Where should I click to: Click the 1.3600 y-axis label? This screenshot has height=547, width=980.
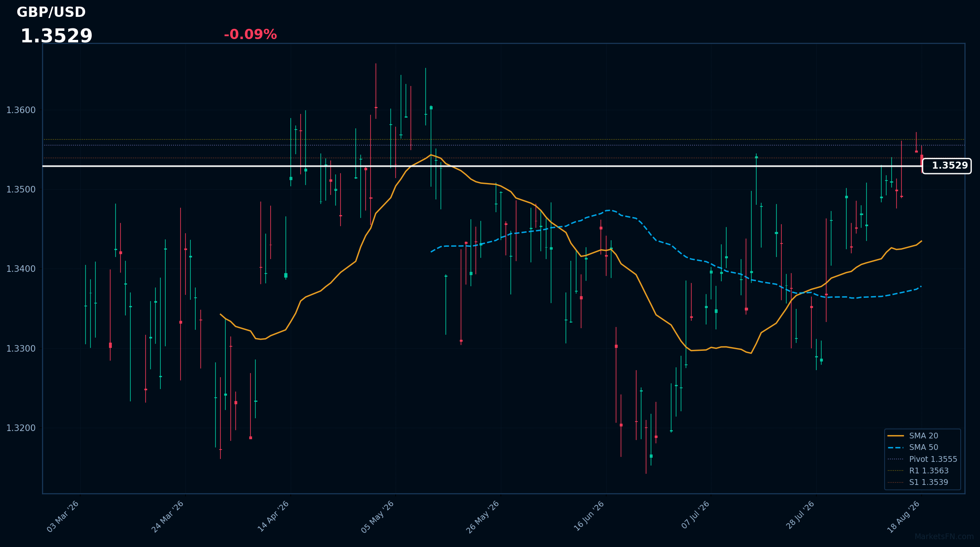(21, 110)
